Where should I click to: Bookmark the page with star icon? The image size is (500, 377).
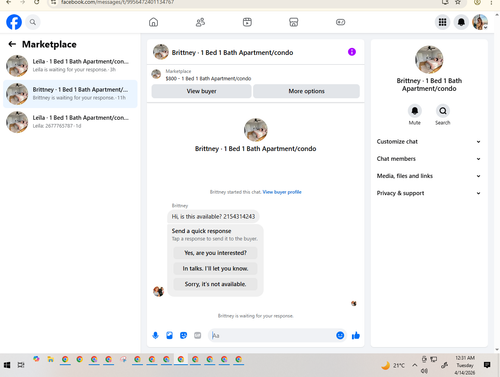click(458, 2)
